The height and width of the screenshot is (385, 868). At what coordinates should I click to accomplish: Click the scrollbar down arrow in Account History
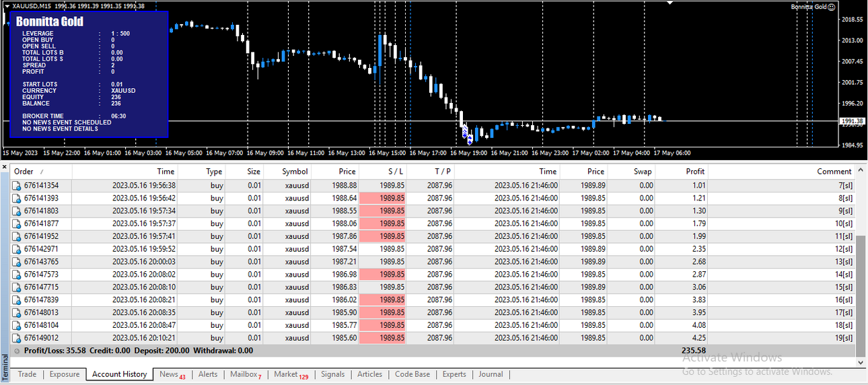pos(861,361)
